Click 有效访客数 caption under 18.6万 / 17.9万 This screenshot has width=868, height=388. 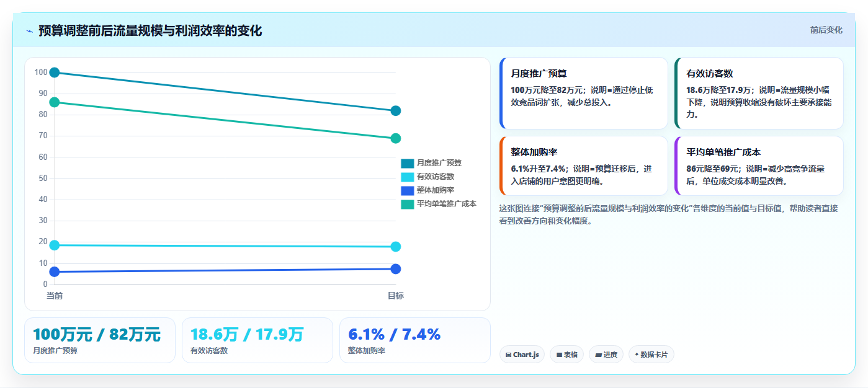coord(209,351)
